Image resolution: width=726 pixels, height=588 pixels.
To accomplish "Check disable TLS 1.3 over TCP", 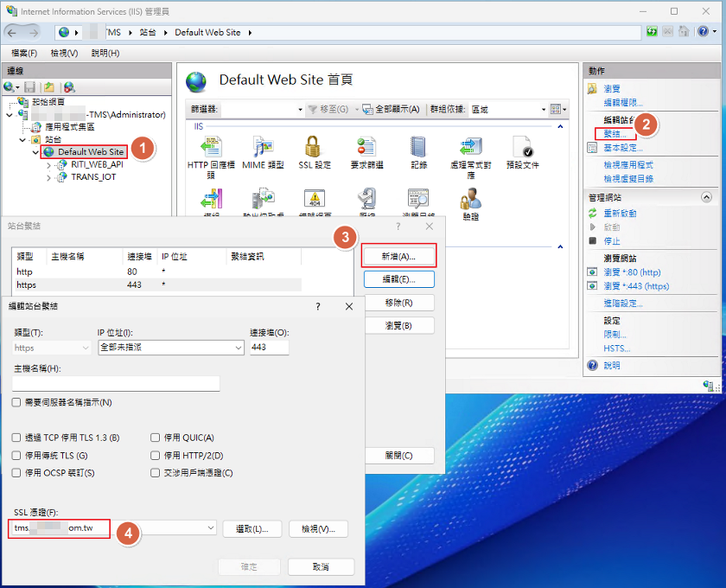I will (16, 438).
